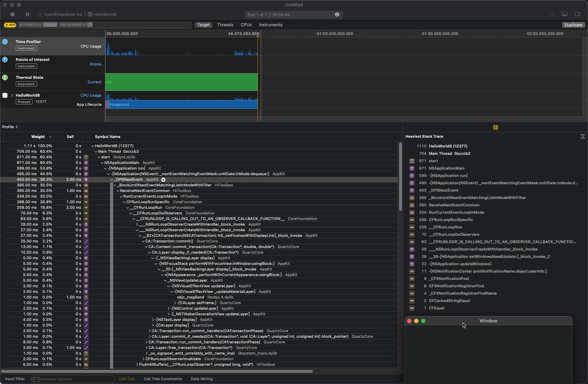Toggle the ANY filter match pill
This screenshot has width=588, height=384.
[10, 25]
